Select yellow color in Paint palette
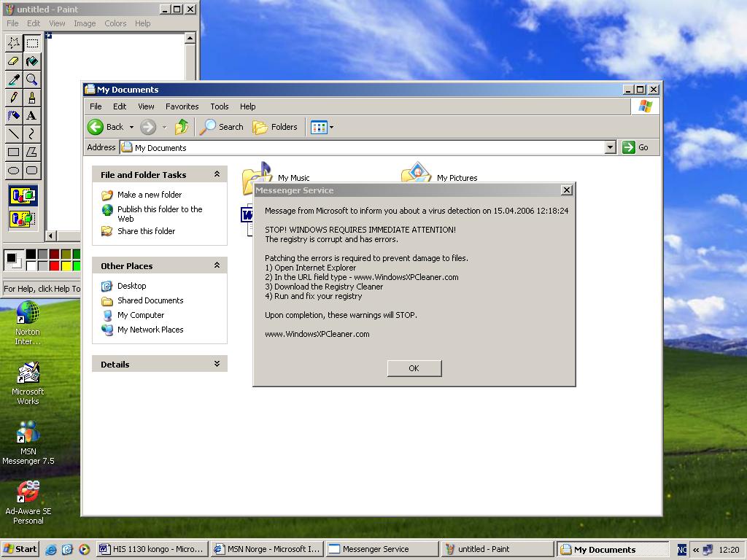Viewport: 747px width, 560px height. (66, 265)
